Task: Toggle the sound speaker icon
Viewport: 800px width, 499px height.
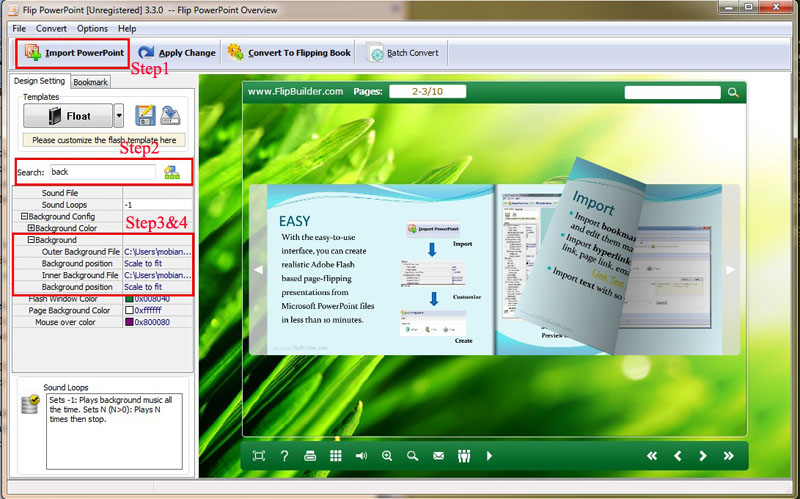Action: pyautogui.click(x=361, y=456)
